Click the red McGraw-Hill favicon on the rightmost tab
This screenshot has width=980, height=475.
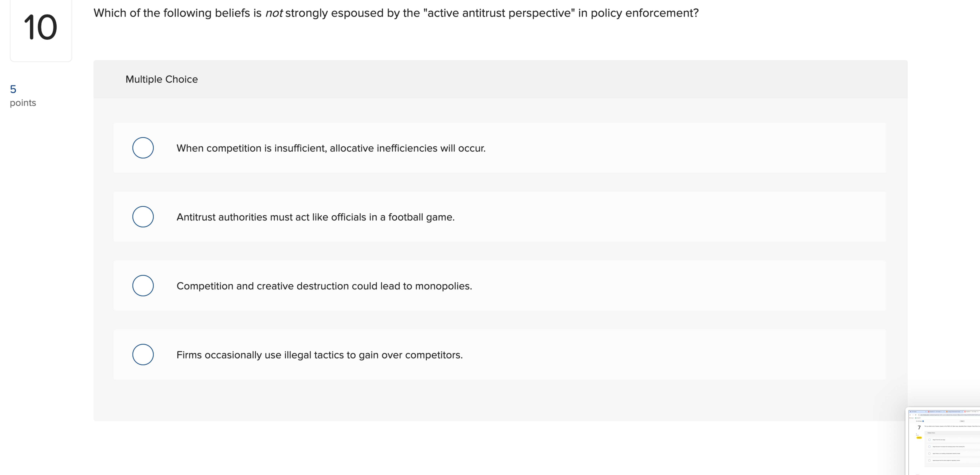[x=965, y=412]
